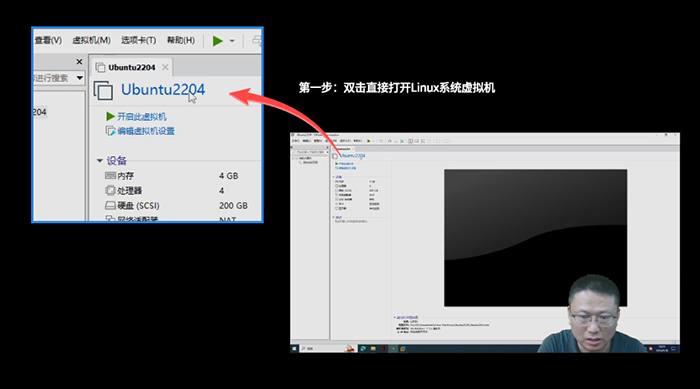This screenshot has height=389, width=700.
Task: Collapse the enlarged 设备 section triangle
Action: coord(100,160)
